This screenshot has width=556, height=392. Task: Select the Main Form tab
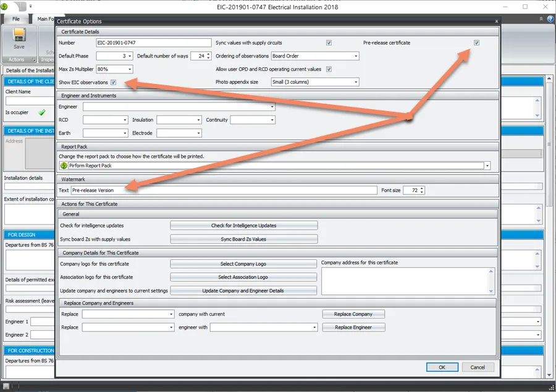(x=45, y=19)
